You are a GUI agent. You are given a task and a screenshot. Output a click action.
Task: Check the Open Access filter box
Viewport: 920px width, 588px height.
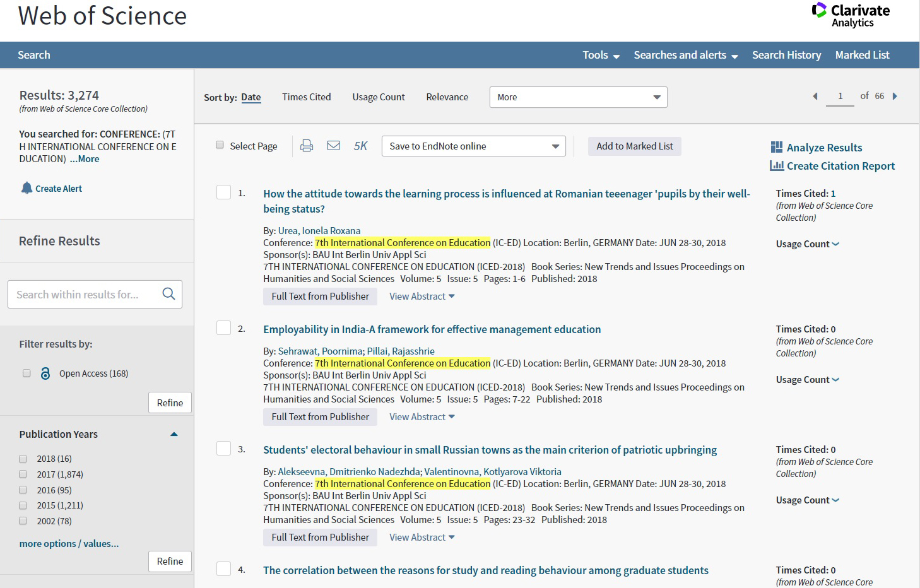(27, 373)
